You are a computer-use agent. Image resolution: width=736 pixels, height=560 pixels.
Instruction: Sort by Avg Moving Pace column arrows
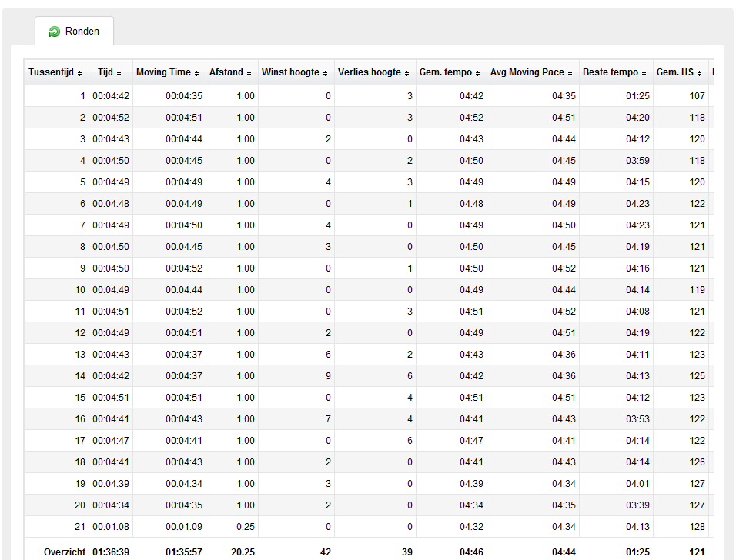(x=570, y=73)
